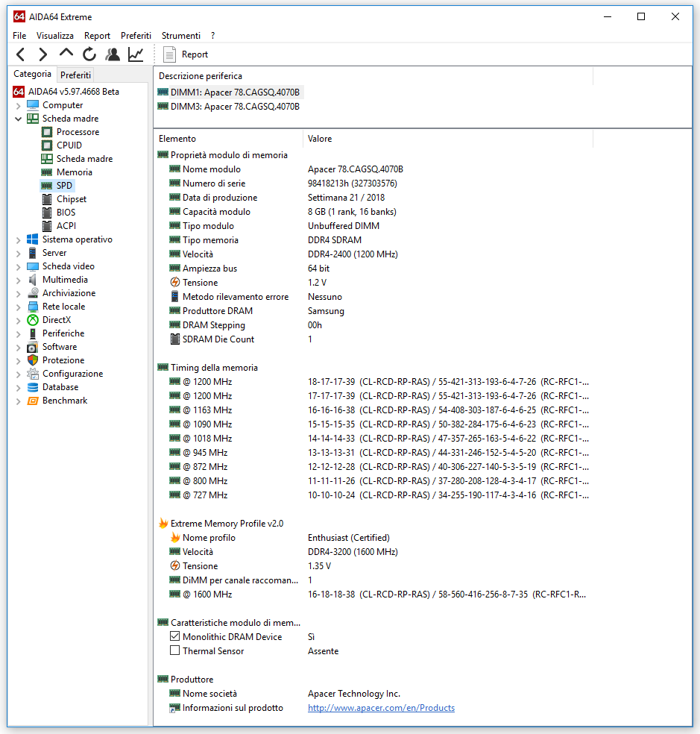This screenshot has width=700, height=734.
Task: Open the user profile toolbar icon
Action: [113, 54]
